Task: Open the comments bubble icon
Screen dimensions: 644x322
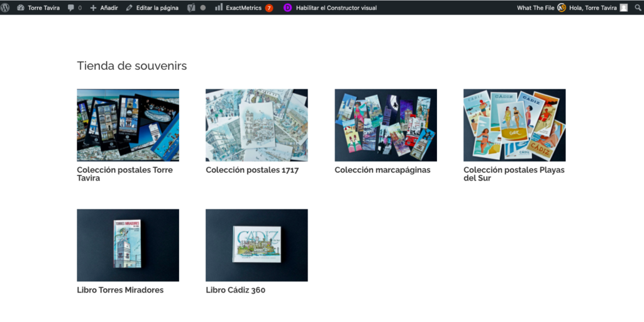Action: pyautogui.click(x=71, y=8)
